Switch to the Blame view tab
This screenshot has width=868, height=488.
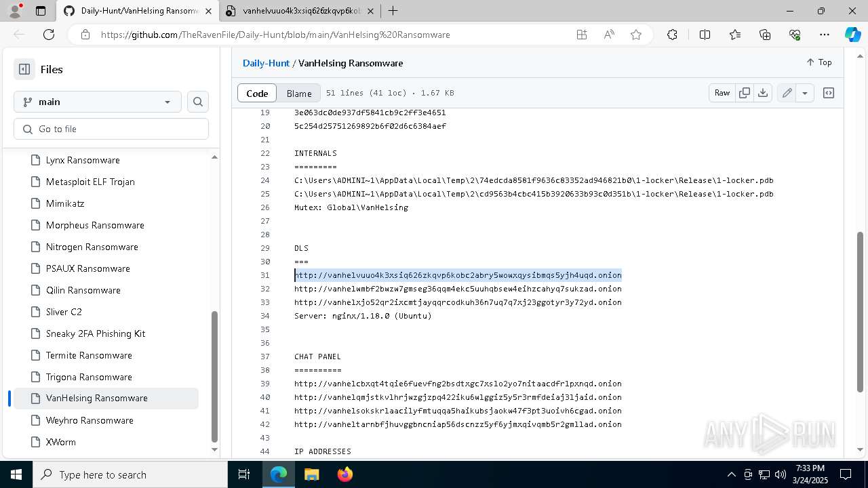tap(299, 94)
